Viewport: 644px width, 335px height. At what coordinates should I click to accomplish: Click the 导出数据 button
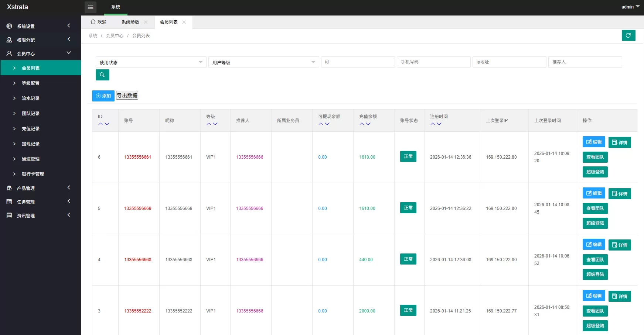(127, 96)
